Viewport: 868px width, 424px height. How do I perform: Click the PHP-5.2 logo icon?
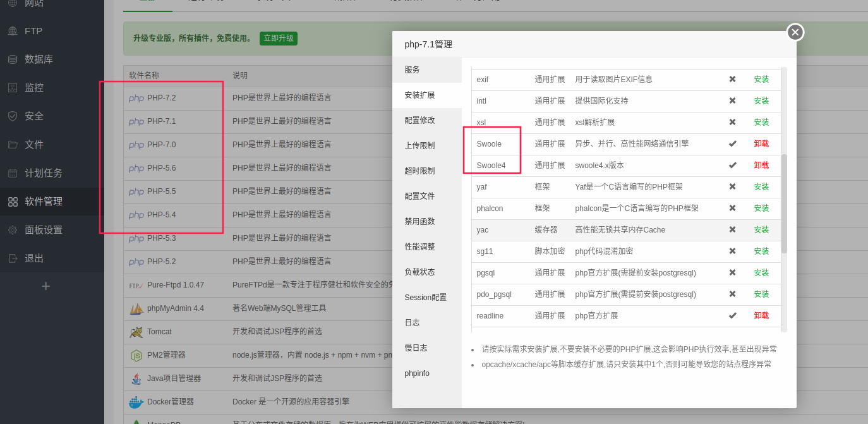click(136, 262)
